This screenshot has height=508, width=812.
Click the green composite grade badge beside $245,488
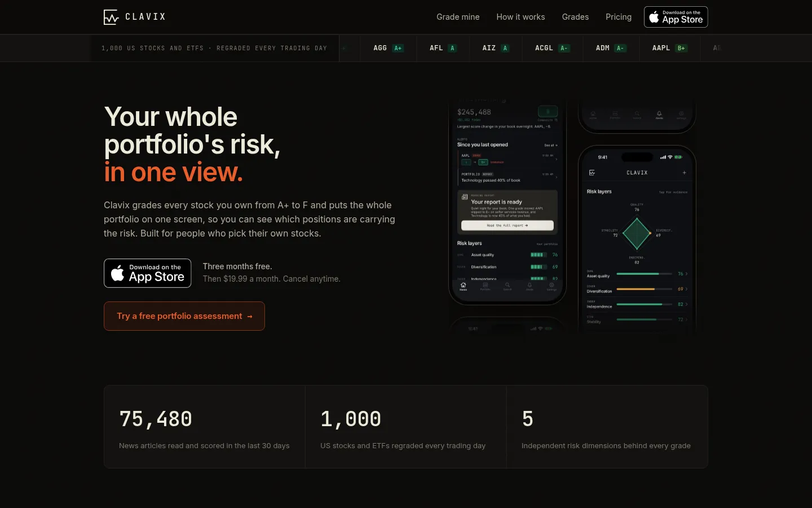tap(548, 111)
